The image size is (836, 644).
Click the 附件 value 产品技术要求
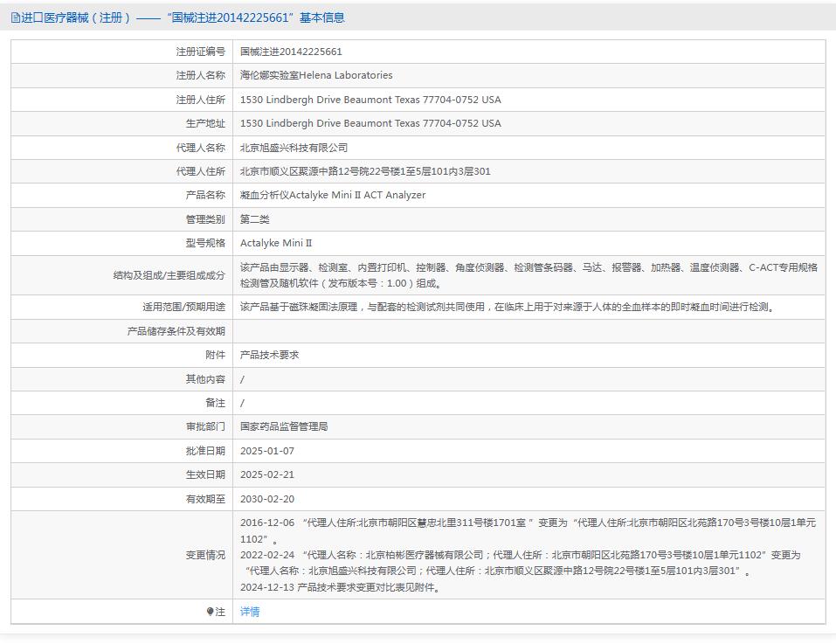pos(270,355)
